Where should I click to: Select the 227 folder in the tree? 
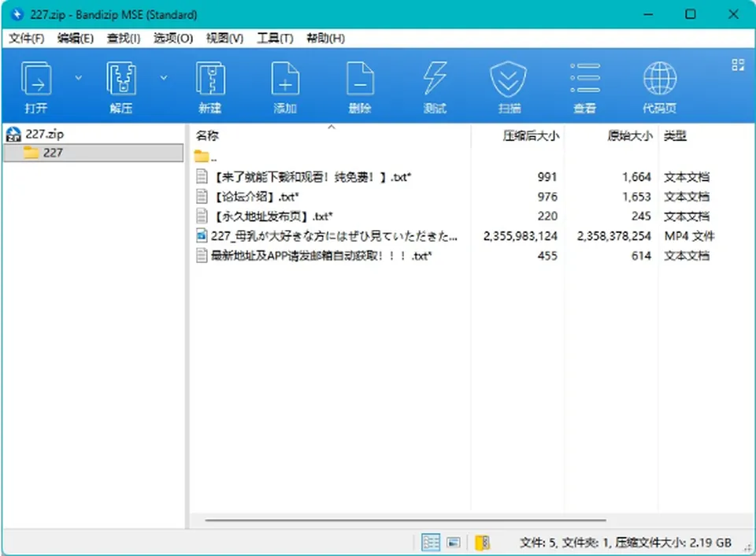coord(93,153)
